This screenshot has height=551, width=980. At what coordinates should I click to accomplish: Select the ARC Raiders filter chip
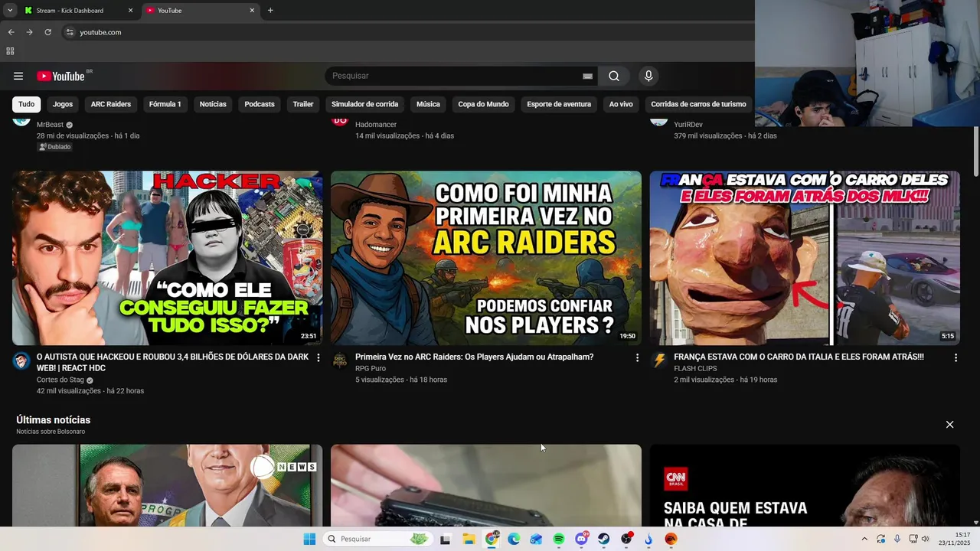click(111, 104)
